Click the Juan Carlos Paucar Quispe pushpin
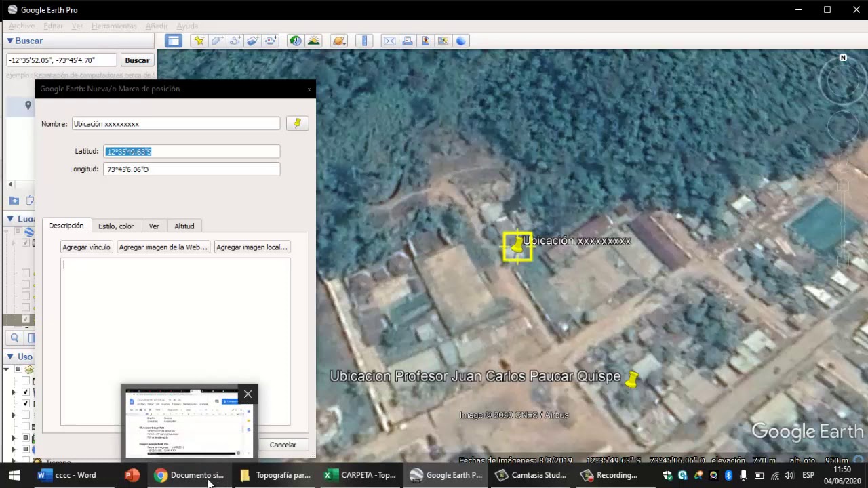868x488 pixels. [x=631, y=380]
